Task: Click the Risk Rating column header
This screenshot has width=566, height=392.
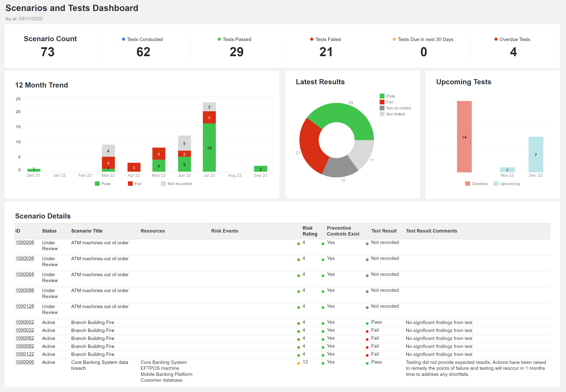Action: click(x=310, y=231)
